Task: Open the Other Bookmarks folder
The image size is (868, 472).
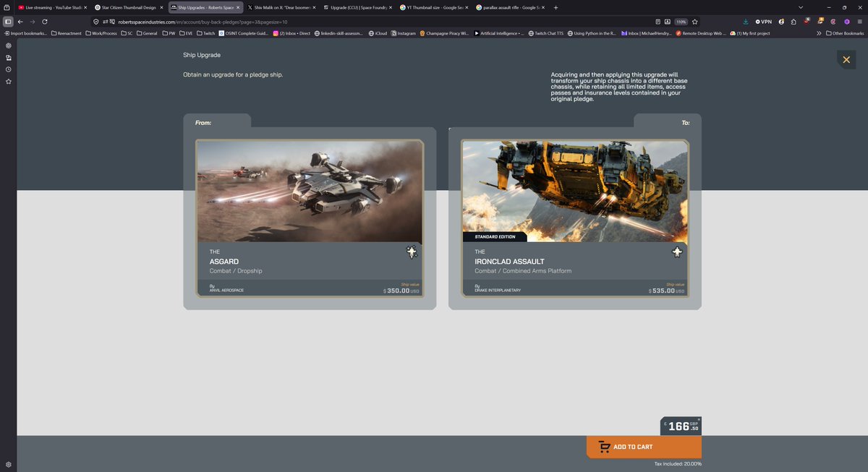Action: 845,33
